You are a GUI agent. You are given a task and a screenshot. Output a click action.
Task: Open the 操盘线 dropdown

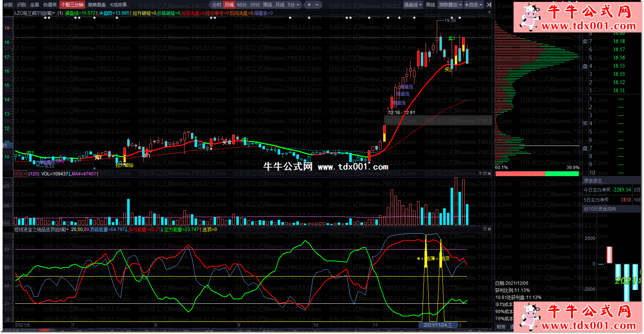[413, 5]
